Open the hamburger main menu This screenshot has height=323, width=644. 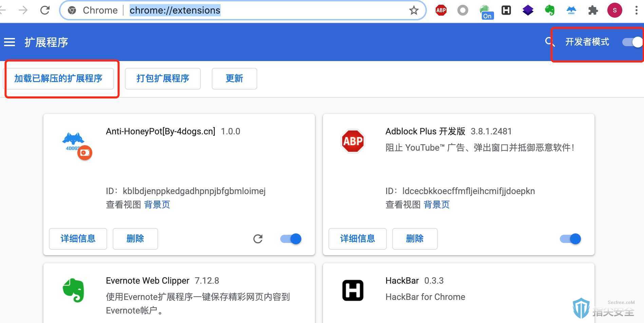coord(10,42)
